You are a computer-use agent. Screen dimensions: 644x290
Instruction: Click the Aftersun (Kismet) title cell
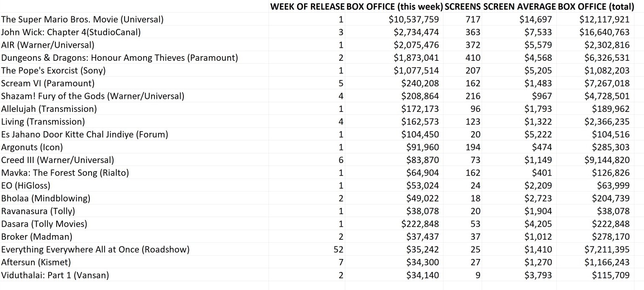point(37,262)
